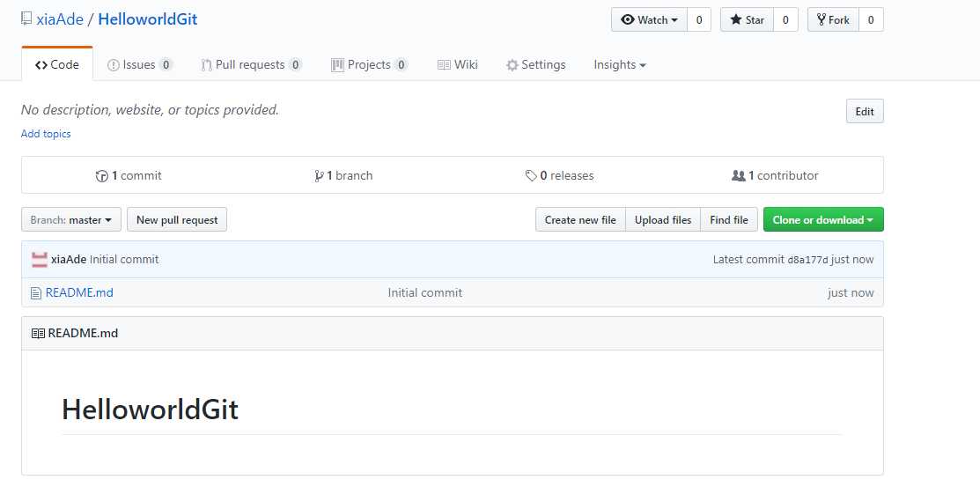Click the tag icon beside 0 releases
This screenshot has height=487, width=980.
(531, 176)
